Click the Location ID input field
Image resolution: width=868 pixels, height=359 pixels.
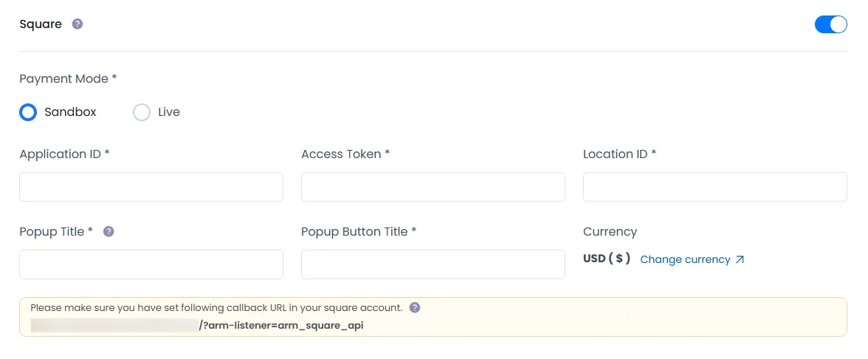click(x=714, y=187)
